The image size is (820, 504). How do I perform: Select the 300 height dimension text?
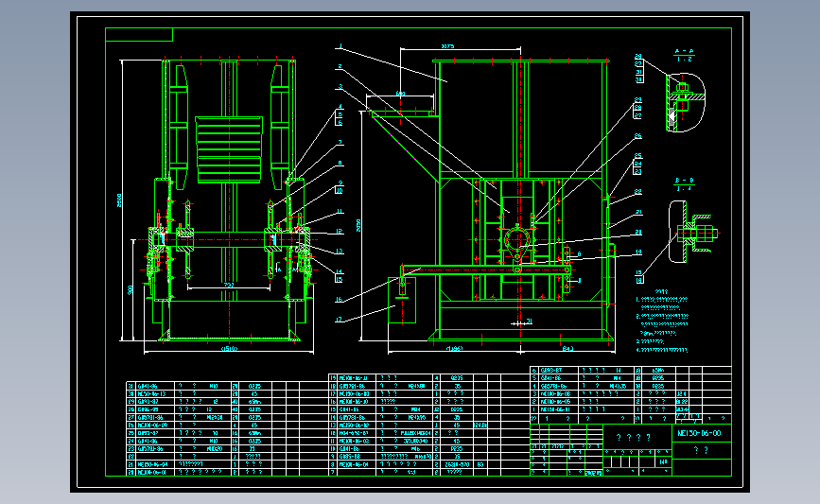point(131,289)
